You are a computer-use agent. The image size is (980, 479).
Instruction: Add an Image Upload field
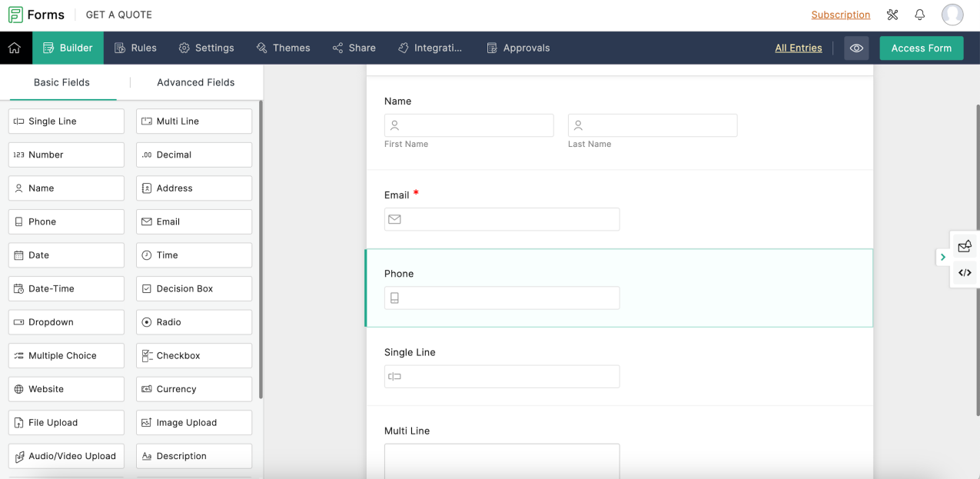click(194, 422)
